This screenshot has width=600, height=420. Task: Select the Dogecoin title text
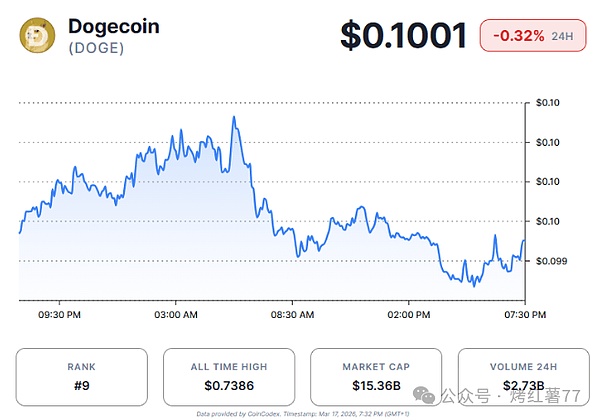(x=115, y=27)
